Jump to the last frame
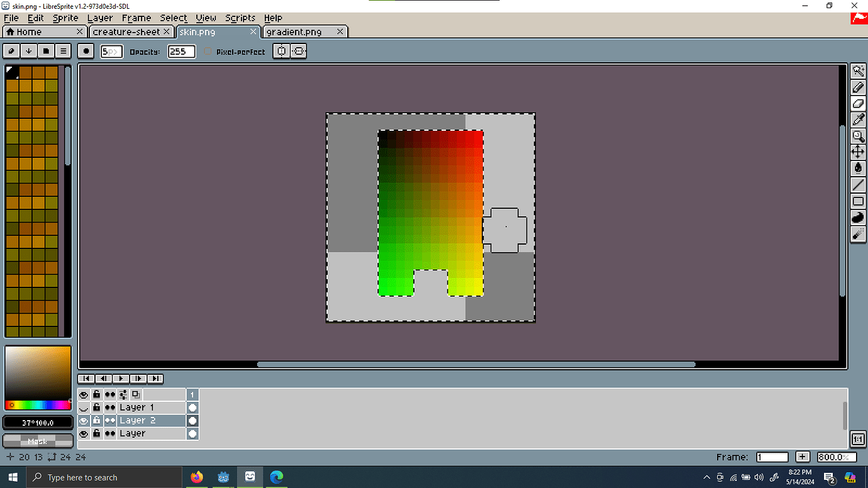The width and height of the screenshot is (868, 488). pyautogui.click(x=155, y=379)
